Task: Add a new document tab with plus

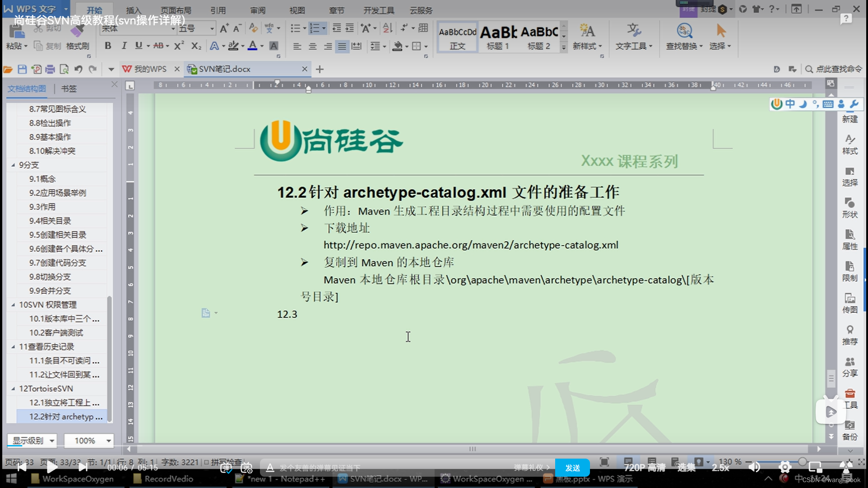Action: click(x=320, y=69)
